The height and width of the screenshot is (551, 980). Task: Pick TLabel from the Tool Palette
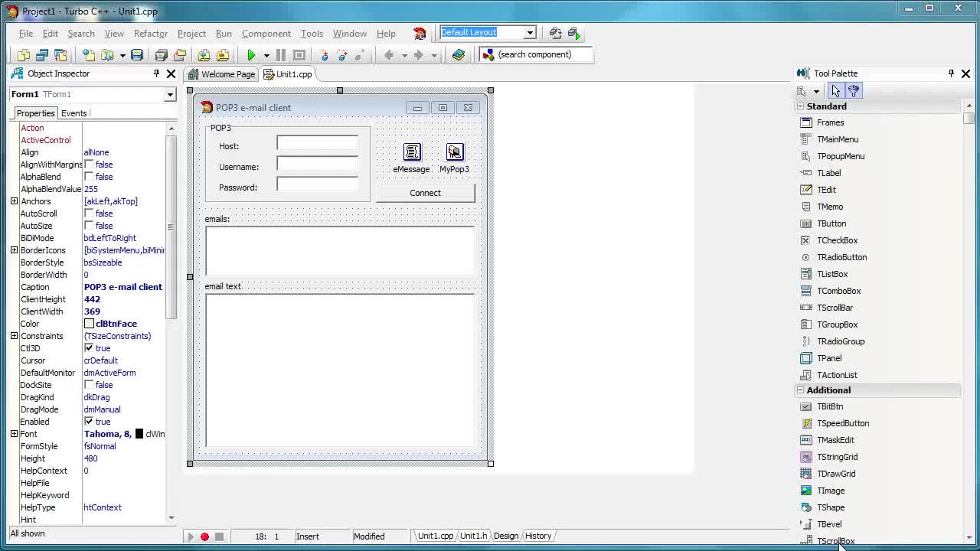click(820, 173)
